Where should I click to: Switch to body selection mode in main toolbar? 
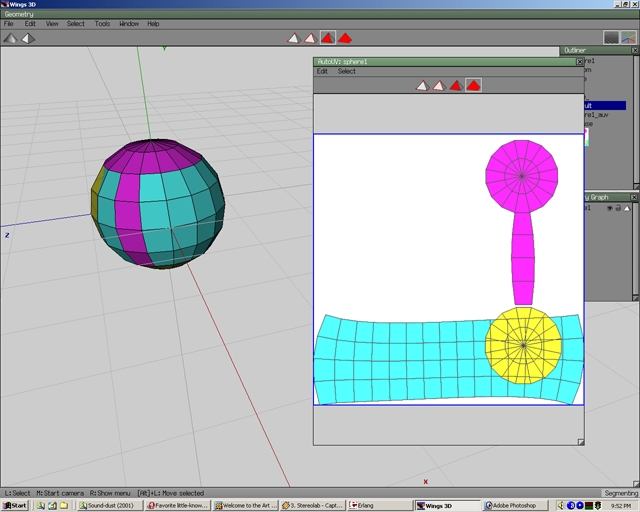pos(345,38)
